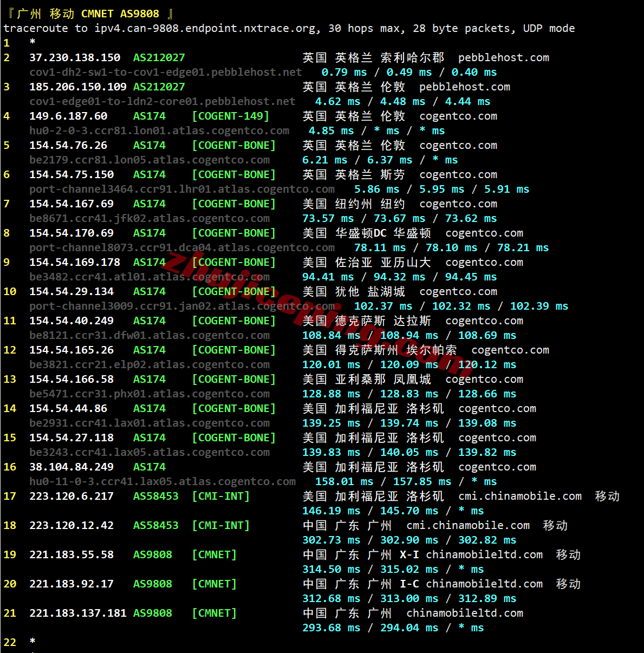Screen dimensions: 644x653
Task: Click hostname be5471.ccr31.phx01.atlas.cogentco.com
Action: click(x=149, y=394)
